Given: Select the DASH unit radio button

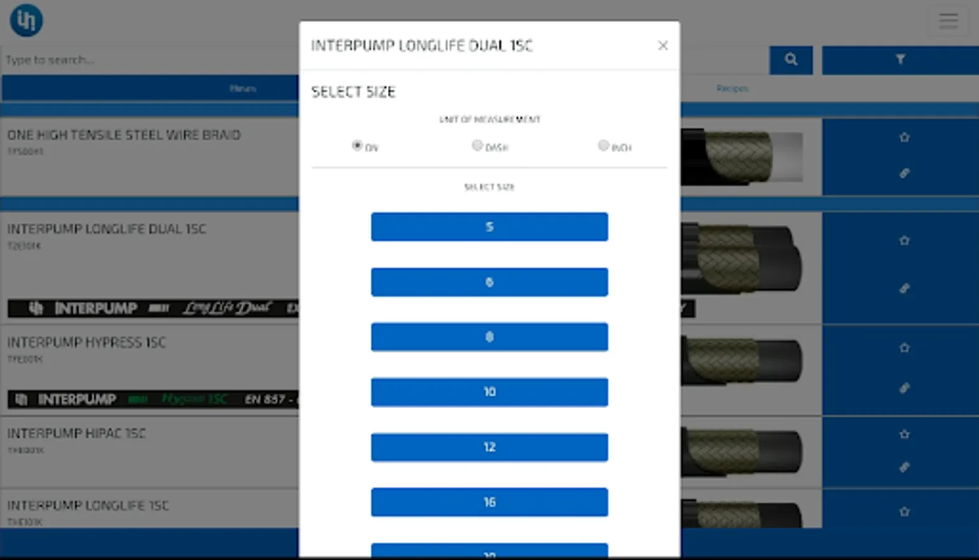Looking at the screenshot, I should tap(477, 146).
